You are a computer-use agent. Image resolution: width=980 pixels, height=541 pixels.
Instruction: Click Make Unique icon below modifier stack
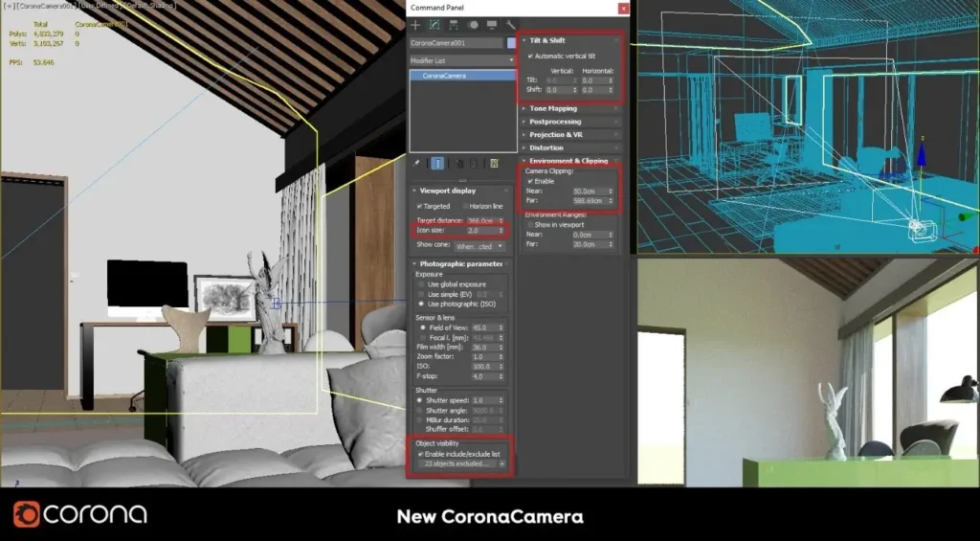[458, 163]
